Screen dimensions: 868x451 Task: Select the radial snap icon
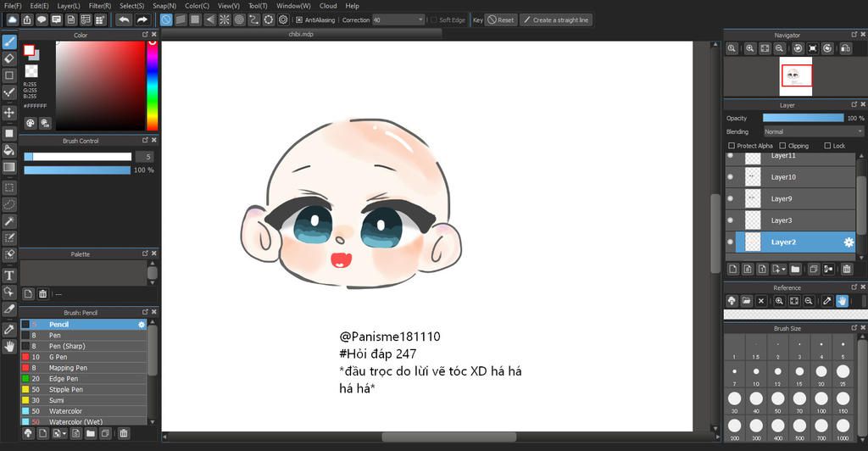coord(224,19)
